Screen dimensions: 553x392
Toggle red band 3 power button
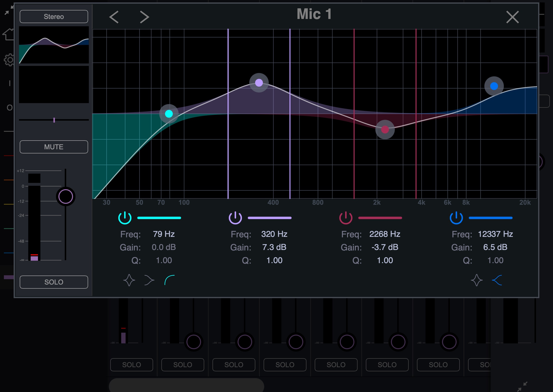346,218
